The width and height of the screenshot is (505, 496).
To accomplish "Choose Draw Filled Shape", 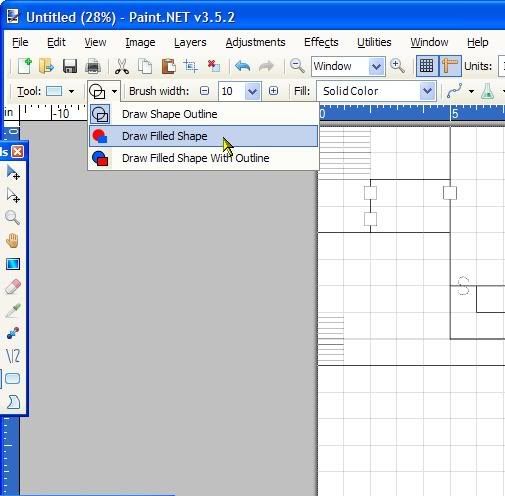I will click(203, 136).
